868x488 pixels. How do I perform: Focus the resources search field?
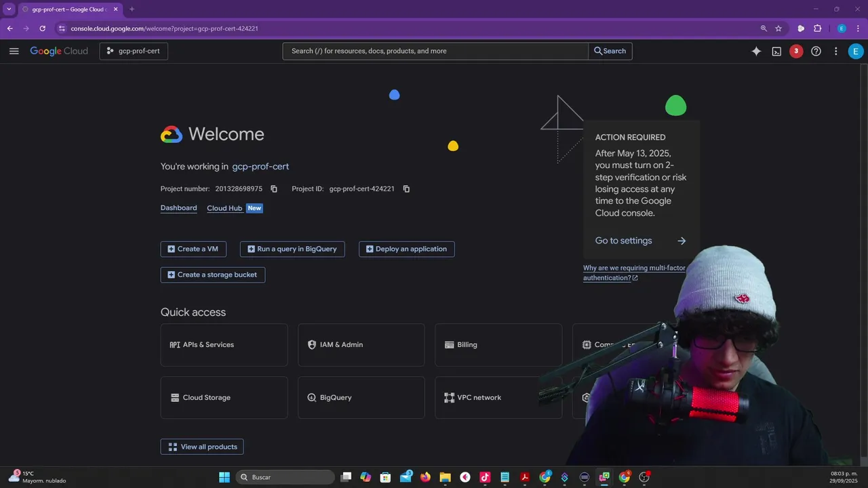tap(435, 51)
